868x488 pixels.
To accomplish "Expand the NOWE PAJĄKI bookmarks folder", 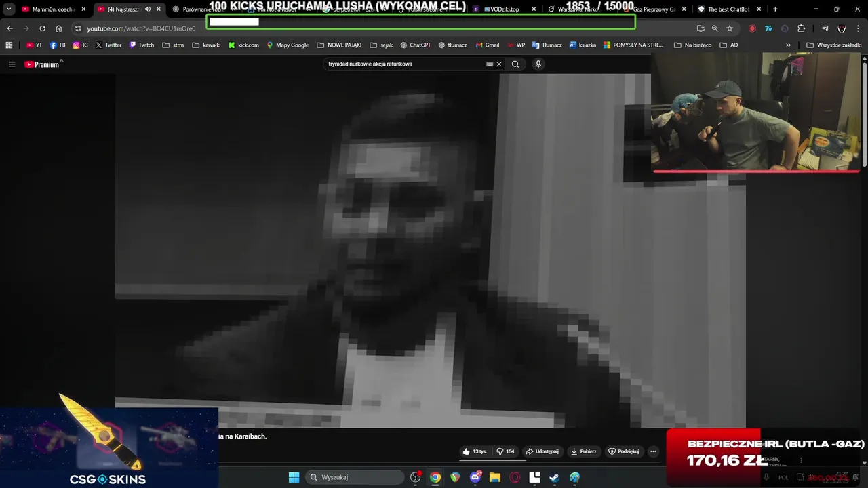I will click(339, 45).
